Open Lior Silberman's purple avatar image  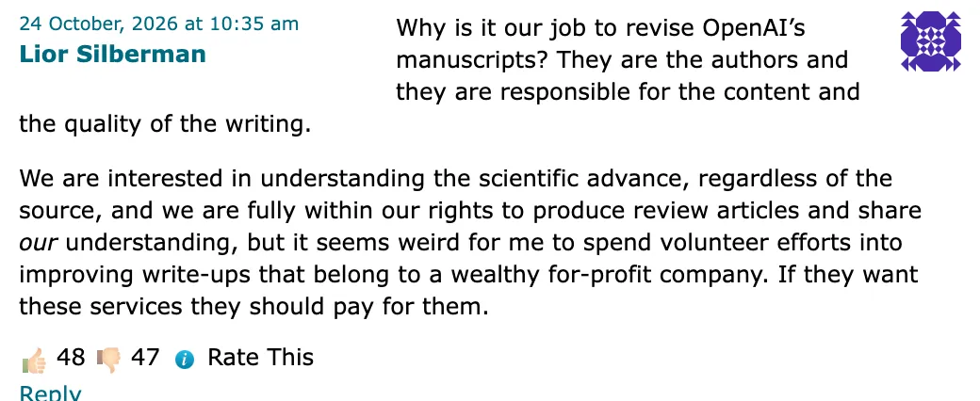point(930,40)
